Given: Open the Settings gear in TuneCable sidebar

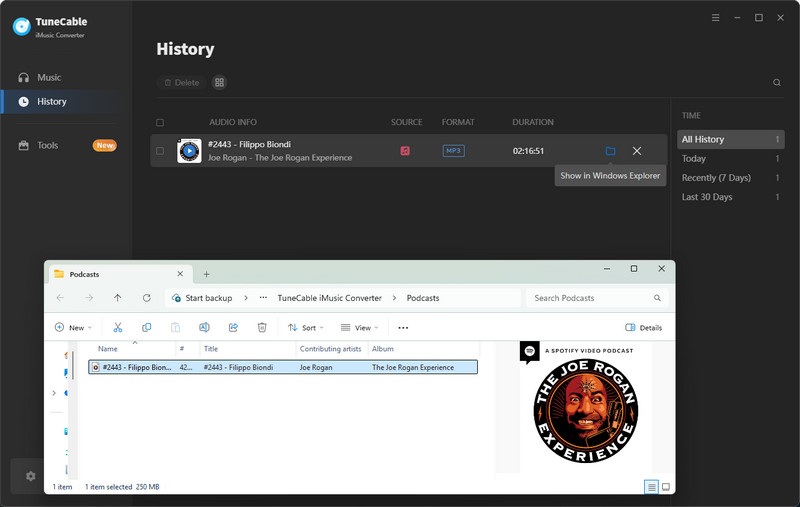Looking at the screenshot, I should pos(30,476).
